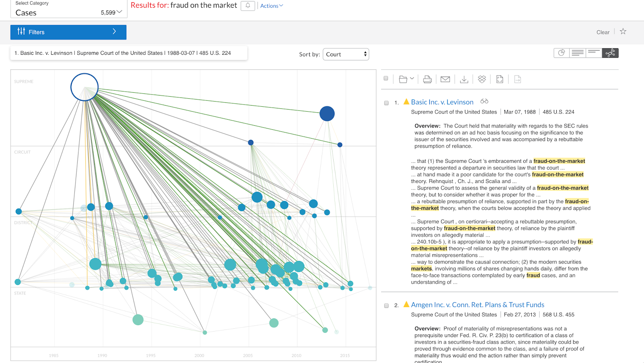Viewport: 644px width, 363px height.
Task: Print the selected case results
Action: click(427, 79)
